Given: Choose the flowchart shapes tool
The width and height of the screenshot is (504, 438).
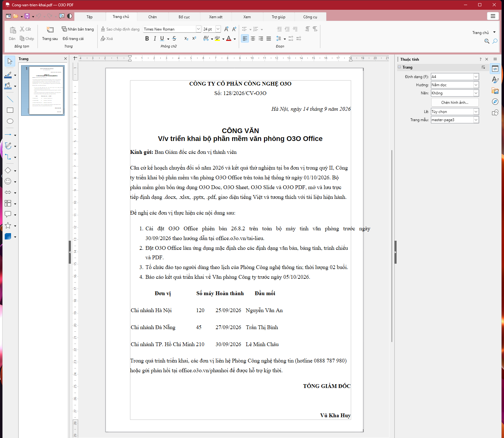Looking at the screenshot, I should click(8, 203).
